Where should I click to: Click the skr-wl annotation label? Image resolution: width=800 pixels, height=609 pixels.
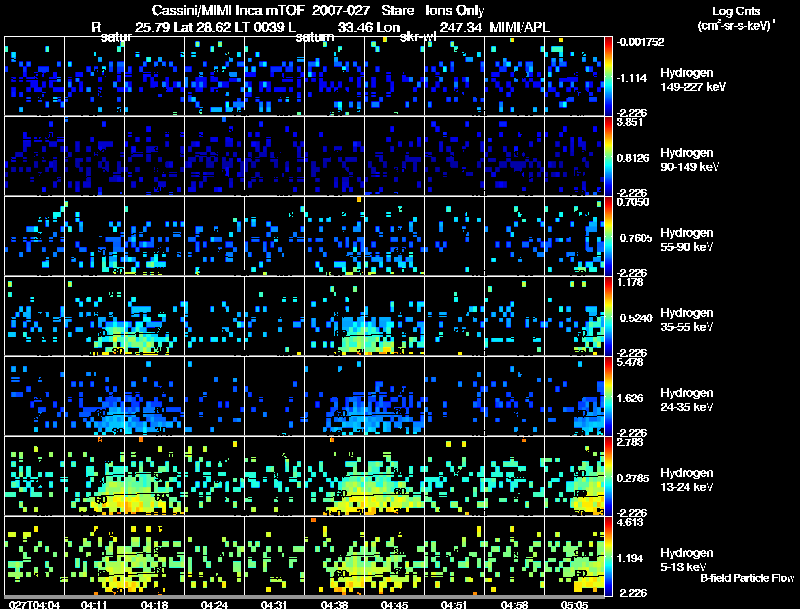tap(418, 37)
